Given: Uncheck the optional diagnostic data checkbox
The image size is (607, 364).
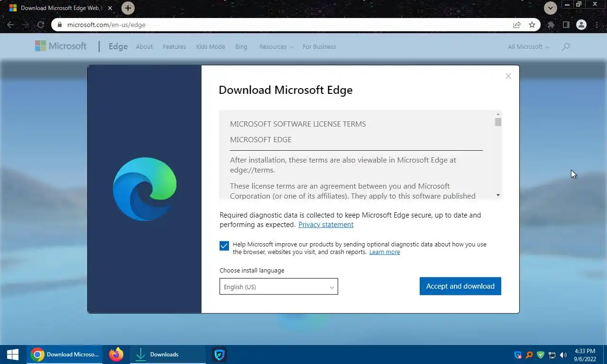Looking at the screenshot, I should click(x=224, y=246).
